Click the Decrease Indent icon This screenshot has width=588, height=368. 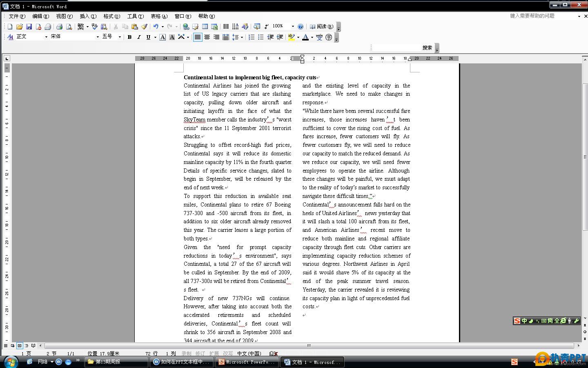(x=270, y=37)
